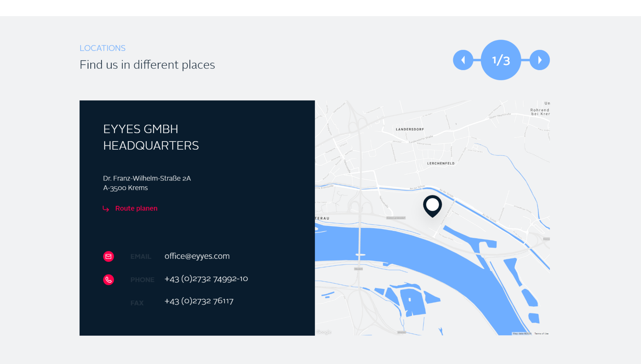
Task: Click the office@eyyes.com email address
Action: click(x=197, y=256)
